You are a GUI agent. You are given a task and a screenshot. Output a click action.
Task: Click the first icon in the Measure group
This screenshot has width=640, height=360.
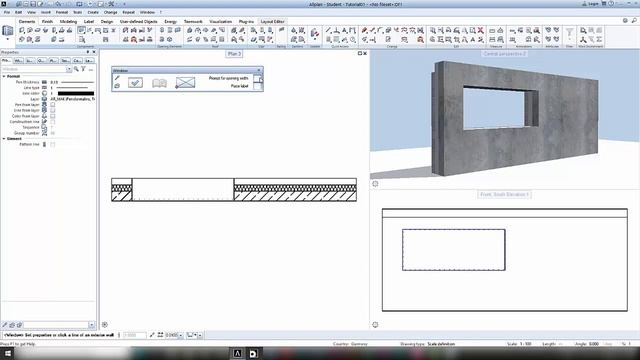click(492, 31)
